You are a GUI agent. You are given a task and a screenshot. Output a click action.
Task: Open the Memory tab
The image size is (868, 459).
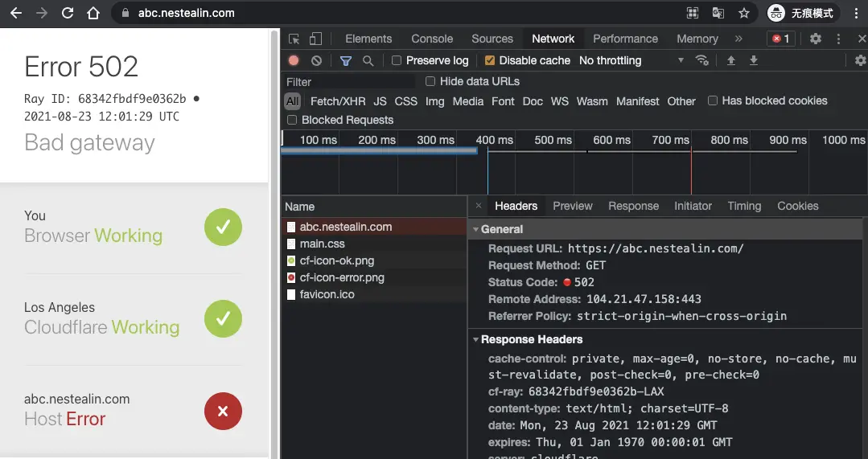697,39
